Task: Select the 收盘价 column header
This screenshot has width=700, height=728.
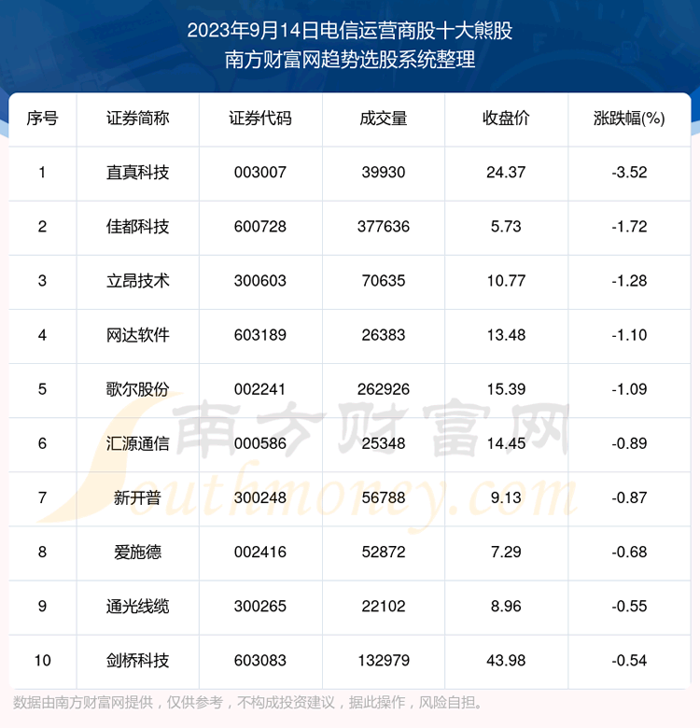Action: [505, 119]
